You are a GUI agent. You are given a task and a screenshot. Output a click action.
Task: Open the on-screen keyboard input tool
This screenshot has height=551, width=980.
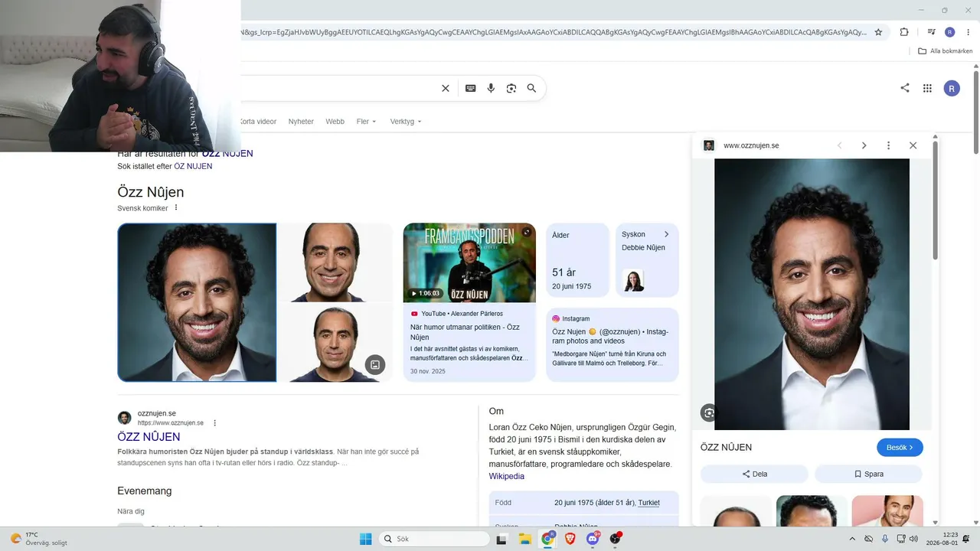pyautogui.click(x=471, y=88)
